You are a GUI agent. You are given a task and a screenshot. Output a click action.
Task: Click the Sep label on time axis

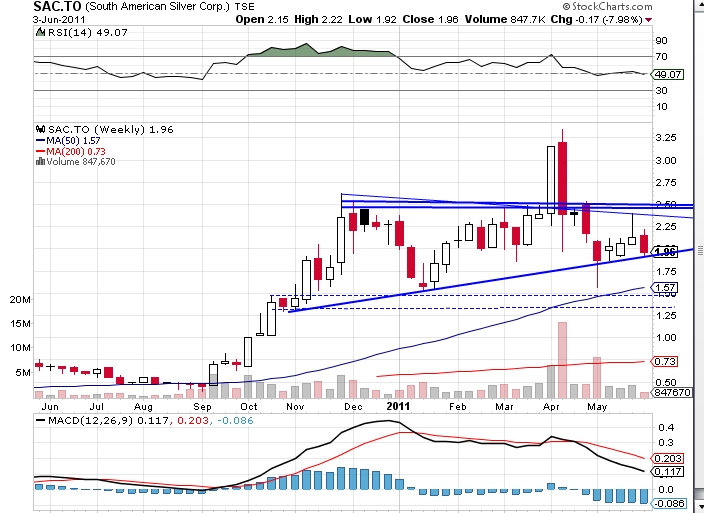[202, 407]
